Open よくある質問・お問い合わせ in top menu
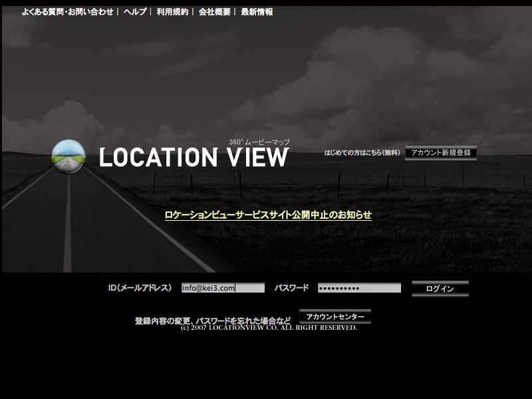The width and height of the screenshot is (532, 399). tap(67, 12)
